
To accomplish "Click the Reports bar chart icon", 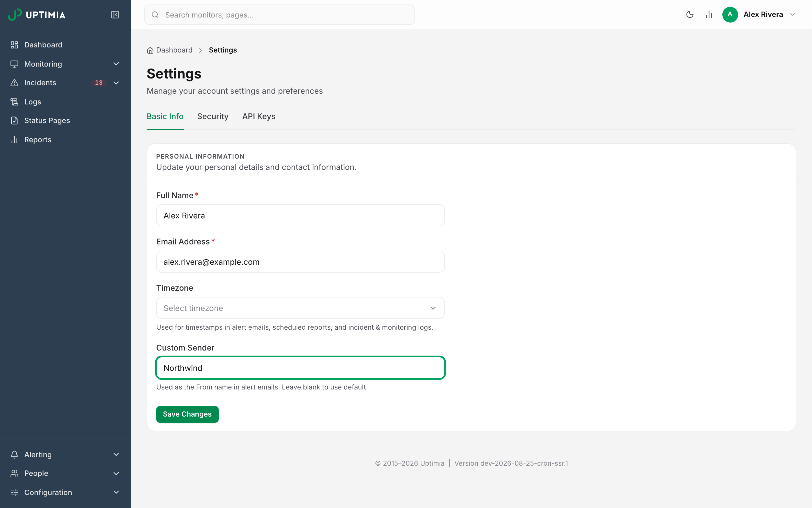I will pos(14,140).
